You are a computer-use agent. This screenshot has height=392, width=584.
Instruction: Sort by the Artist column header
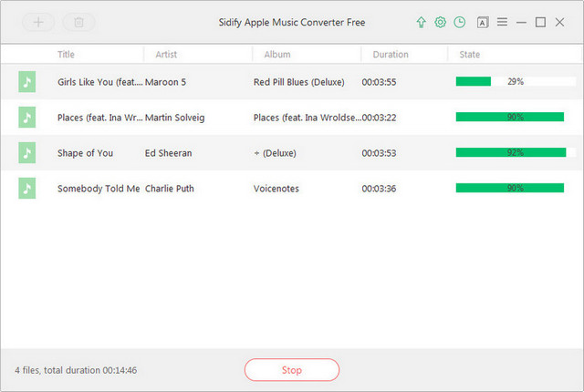[x=166, y=55]
